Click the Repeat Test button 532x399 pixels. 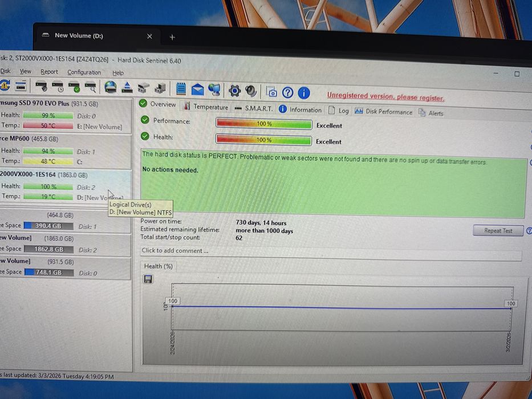coord(498,231)
